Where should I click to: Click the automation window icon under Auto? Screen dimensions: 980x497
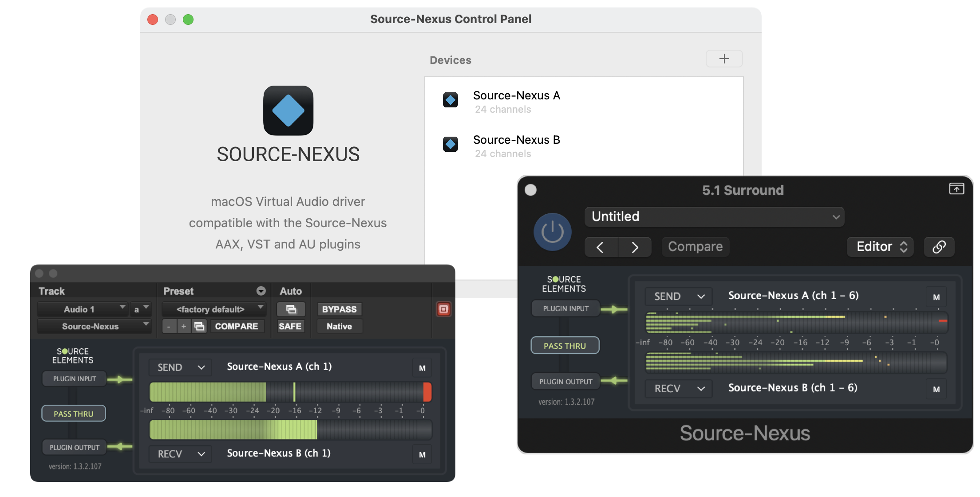(x=291, y=309)
